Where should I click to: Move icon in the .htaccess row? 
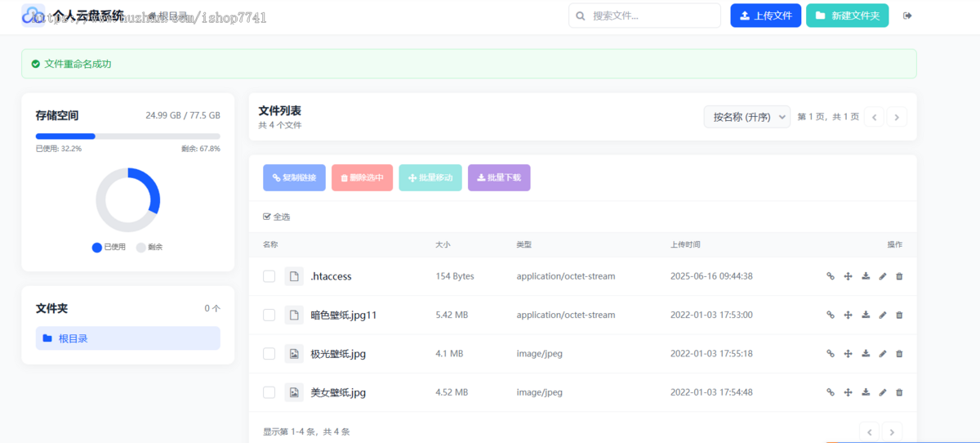(848, 276)
